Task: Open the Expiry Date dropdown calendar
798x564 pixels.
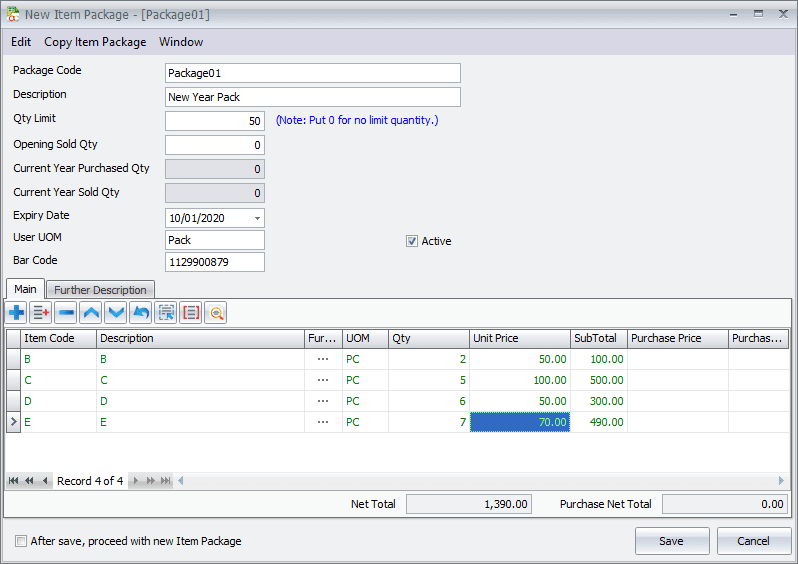Action: pyautogui.click(x=258, y=218)
